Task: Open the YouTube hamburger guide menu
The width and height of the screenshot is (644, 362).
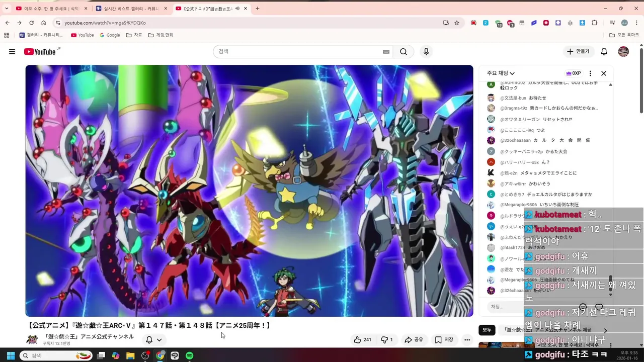Action: coord(12,52)
